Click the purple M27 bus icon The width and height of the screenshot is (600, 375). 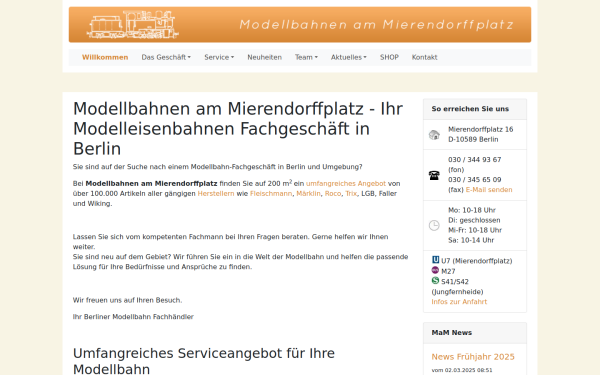pyautogui.click(x=435, y=270)
